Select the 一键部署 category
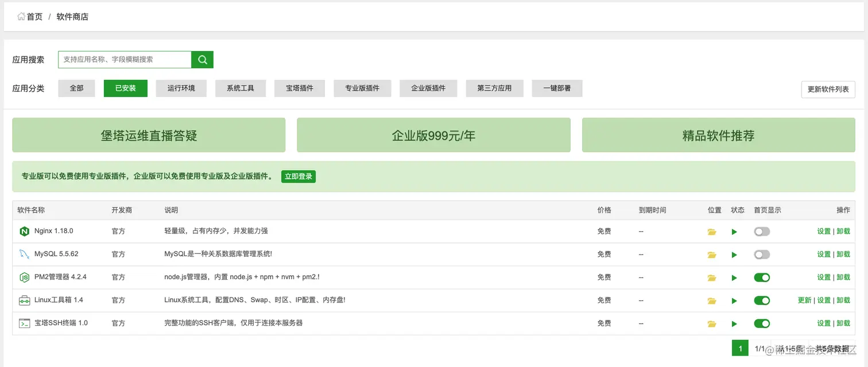 click(x=556, y=88)
